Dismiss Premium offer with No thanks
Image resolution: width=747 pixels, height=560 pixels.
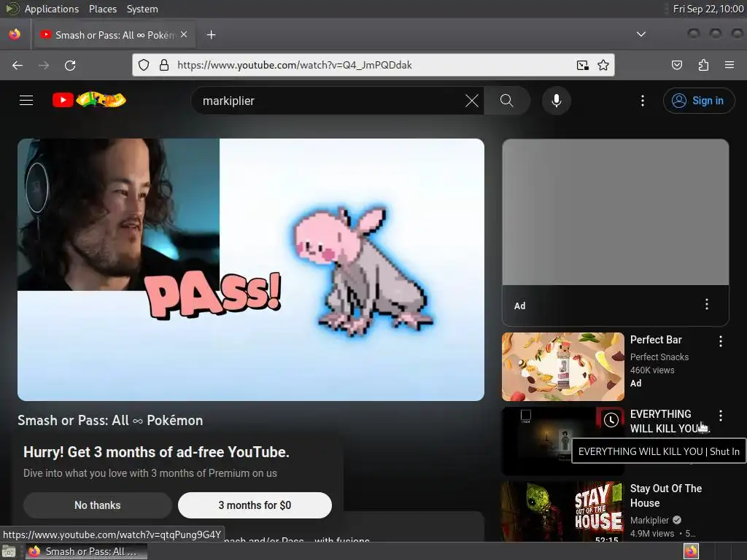pyautogui.click(x=98, y=505)
